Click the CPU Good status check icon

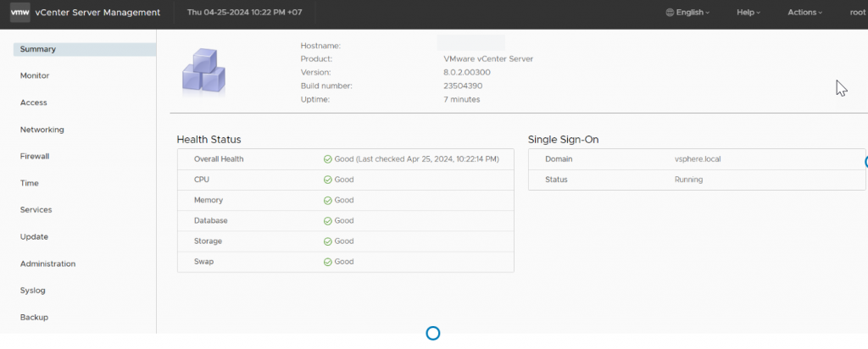tap(327, 180)
